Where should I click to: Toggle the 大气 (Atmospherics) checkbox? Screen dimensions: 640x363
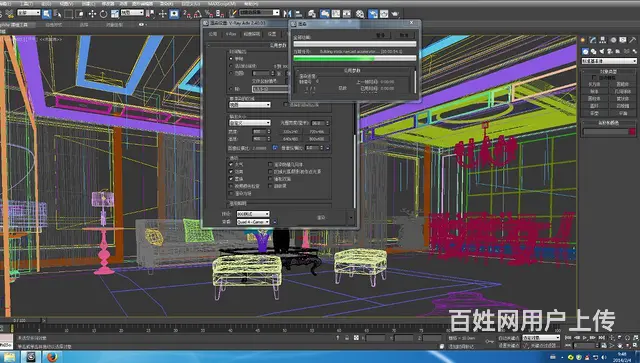click(x=231, y=164)
